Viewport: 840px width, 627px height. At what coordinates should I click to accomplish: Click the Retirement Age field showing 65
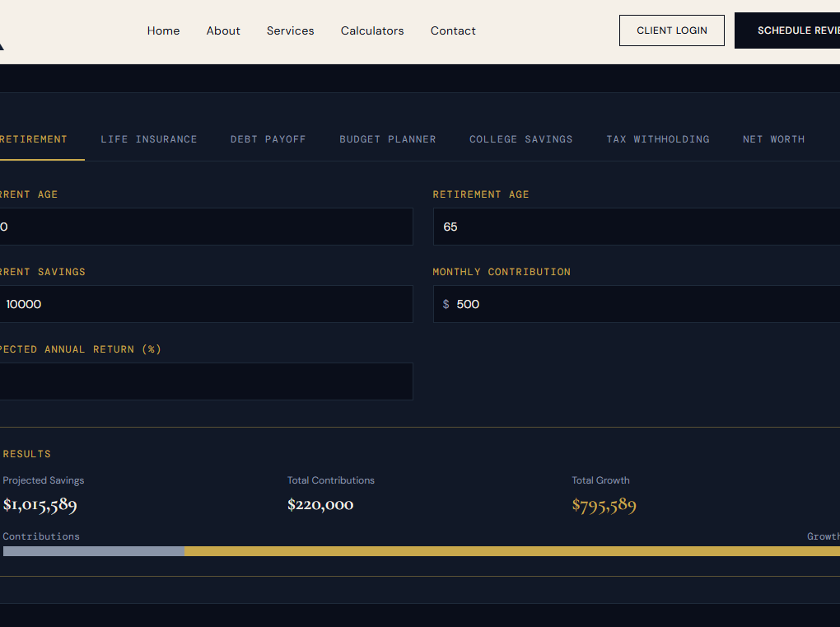pos(637,227)
